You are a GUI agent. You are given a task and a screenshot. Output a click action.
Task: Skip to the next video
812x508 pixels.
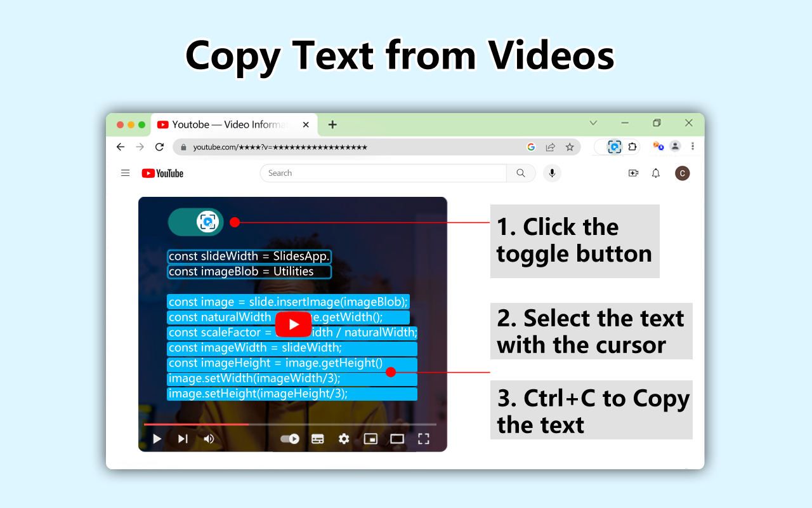183,439
